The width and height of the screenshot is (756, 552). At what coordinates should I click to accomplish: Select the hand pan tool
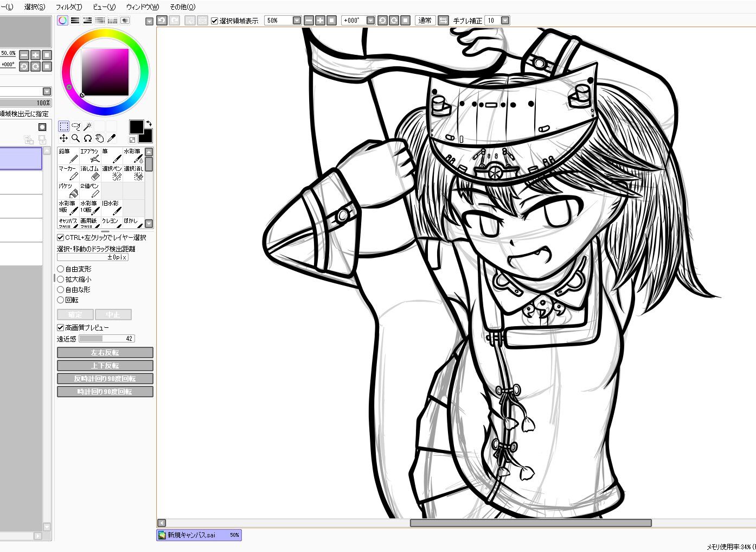99,138
